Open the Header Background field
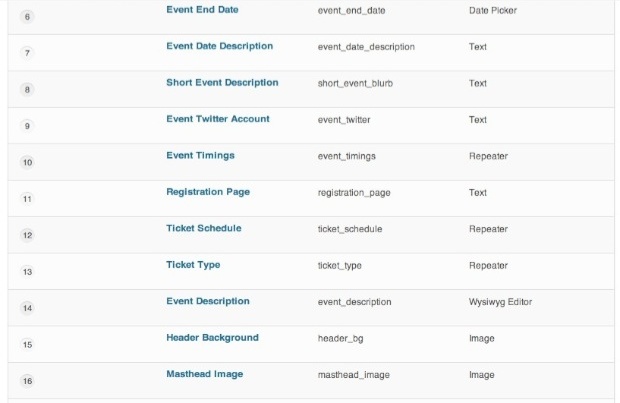This screenshot has width=620, height=403. 212,338
